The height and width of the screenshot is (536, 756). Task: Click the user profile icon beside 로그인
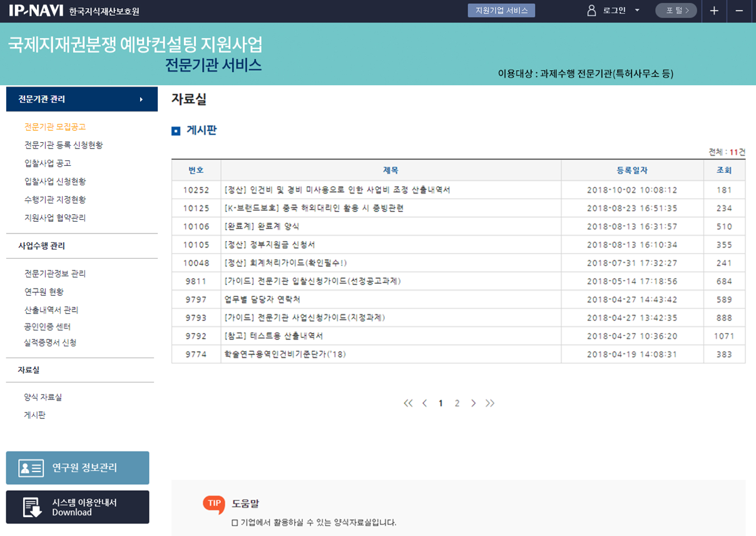591,11
